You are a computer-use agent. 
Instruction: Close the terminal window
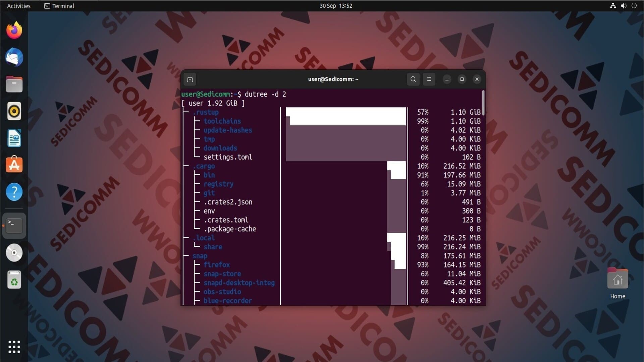(x=477, y=79)
